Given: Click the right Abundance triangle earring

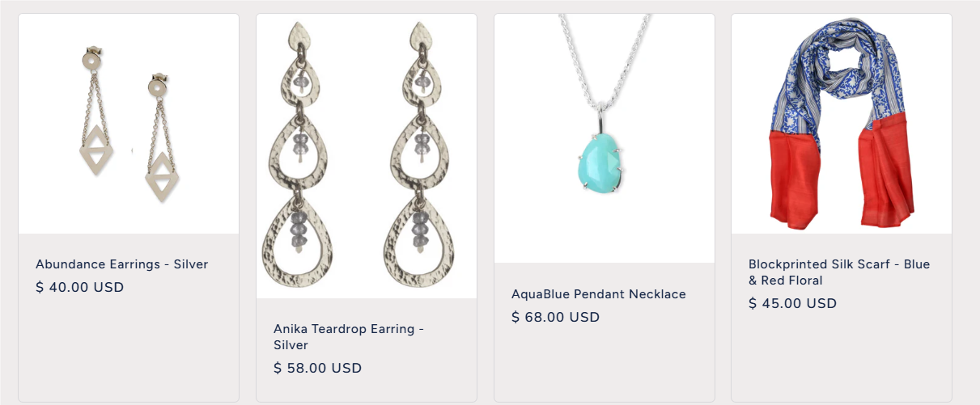Looking at the screenshot, I should tap(161, 138).
